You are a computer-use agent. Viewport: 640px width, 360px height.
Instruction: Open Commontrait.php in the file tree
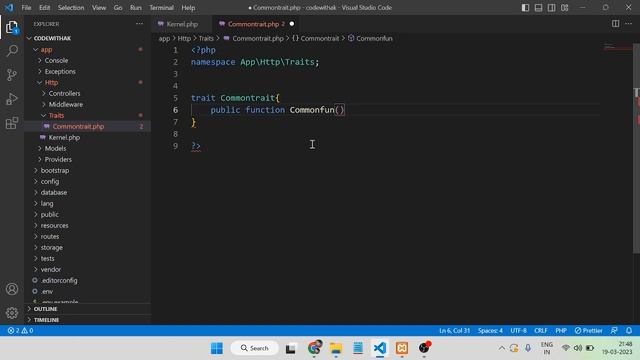[x=88, y=127]
